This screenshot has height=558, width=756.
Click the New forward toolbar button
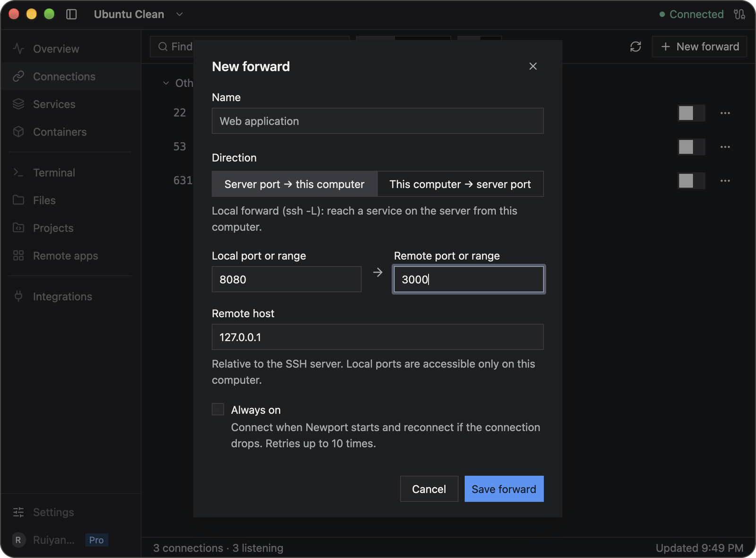click(x=699, y=46)
